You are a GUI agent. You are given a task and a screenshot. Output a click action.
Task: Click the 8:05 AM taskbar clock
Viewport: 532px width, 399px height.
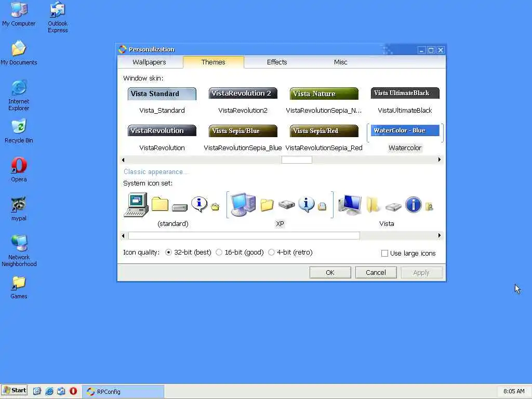[x=514, y=391]
